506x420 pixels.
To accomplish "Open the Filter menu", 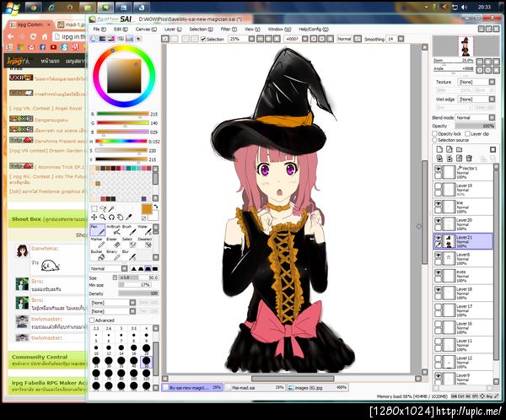I will tap(229, 29).
